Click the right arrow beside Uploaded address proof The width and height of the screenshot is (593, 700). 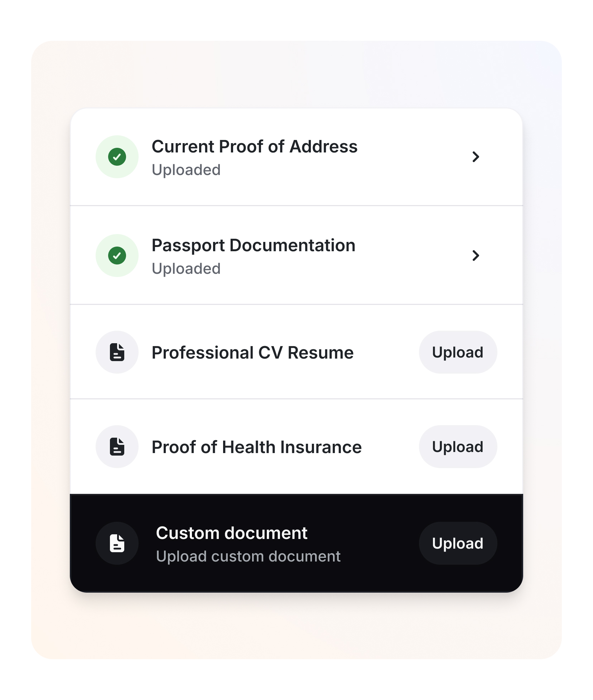[x=476, y=157]
